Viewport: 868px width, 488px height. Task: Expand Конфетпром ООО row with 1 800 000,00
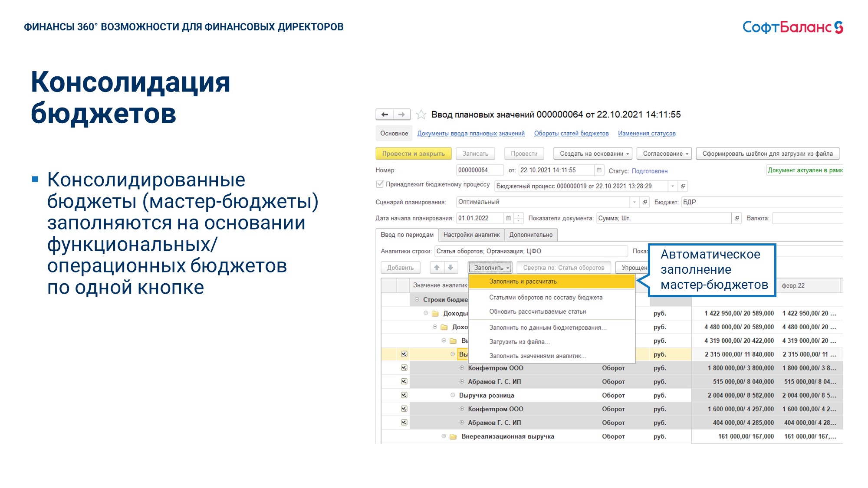coord(462,368)
